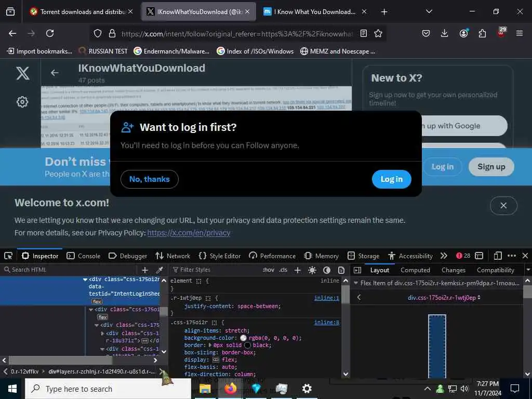Open the tracking protection shield icon
Image resolution: width=532 pixels, height=399 pixels.
click(x=98, y=33)
